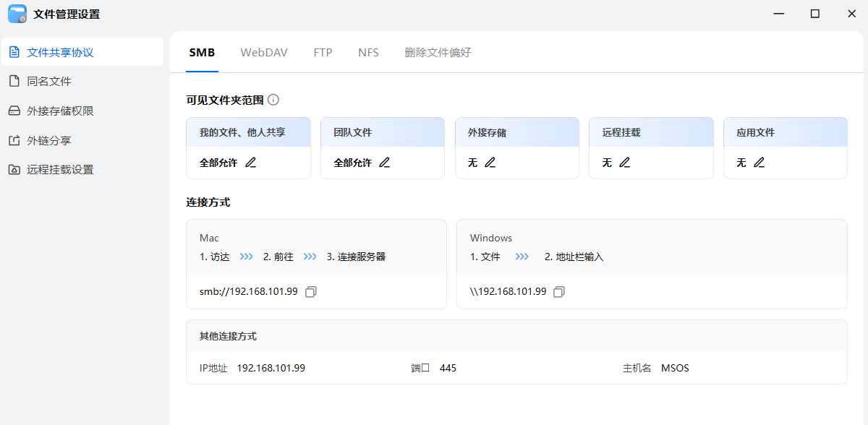
Task: Open 外接存储权限 settings in sidebar
Action: [x=60, y=111]
